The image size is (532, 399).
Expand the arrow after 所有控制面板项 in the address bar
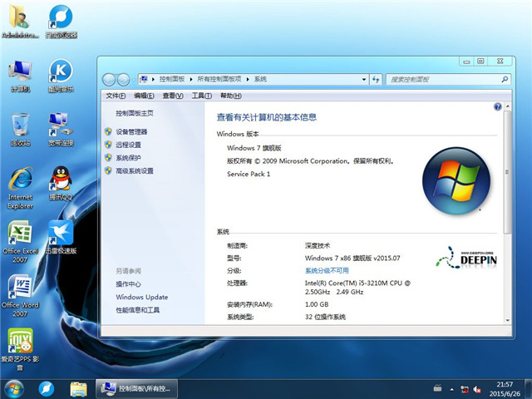pyautogui.click(x=248, y=80)
